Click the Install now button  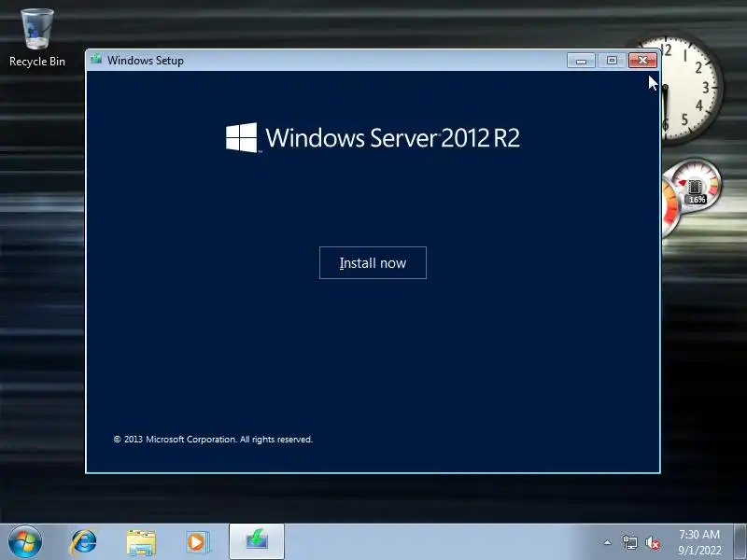373,263
